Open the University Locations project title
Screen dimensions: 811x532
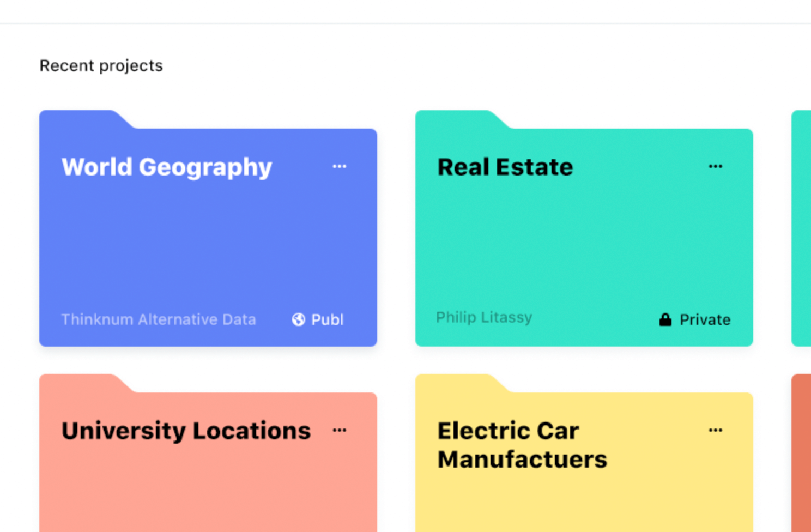coord(186,431)
